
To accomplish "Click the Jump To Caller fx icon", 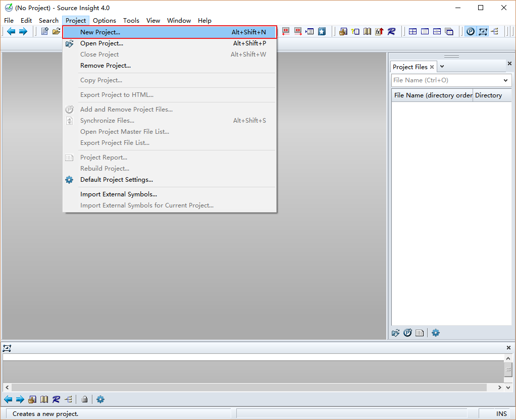I will 379,32.
